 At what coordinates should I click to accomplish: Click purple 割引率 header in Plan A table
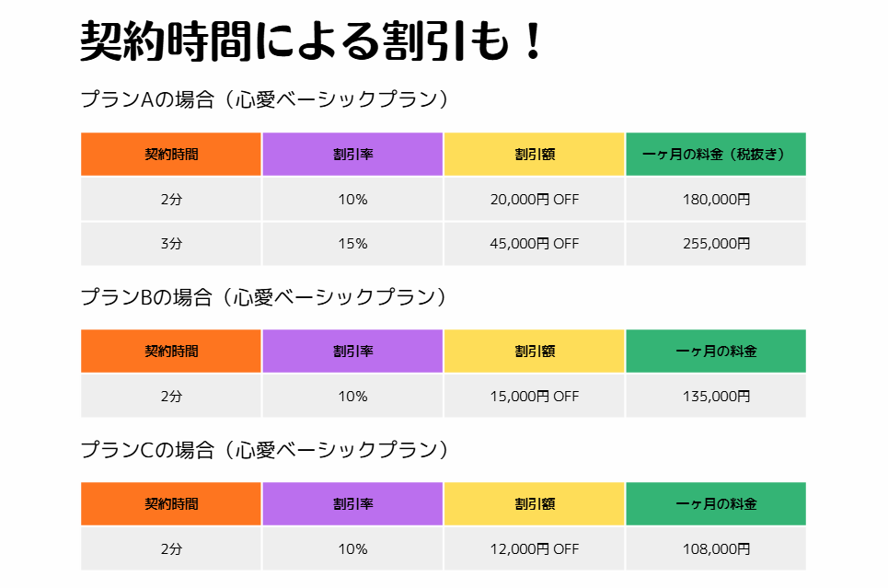point(352,154)
